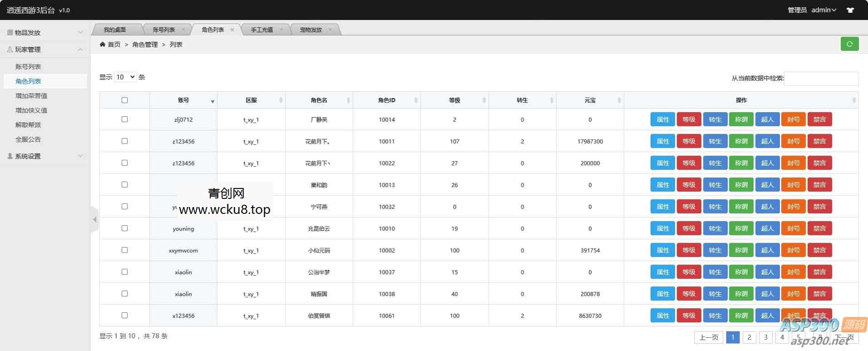Sort table by 账号 column arrow
Screen dimensions: 868x351
(212, 101)
